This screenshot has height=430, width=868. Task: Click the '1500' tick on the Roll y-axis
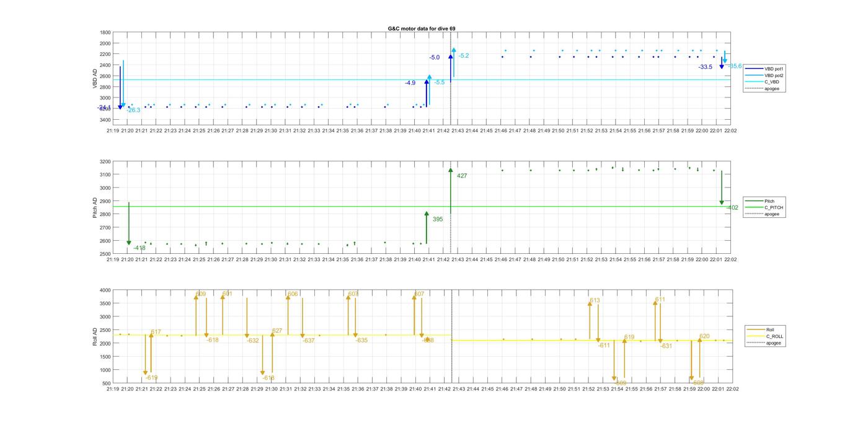point(105,357)
